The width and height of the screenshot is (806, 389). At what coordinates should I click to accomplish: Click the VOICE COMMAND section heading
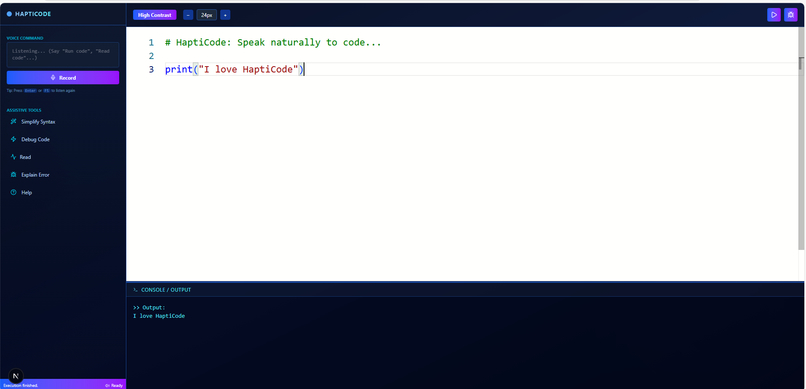25,38
